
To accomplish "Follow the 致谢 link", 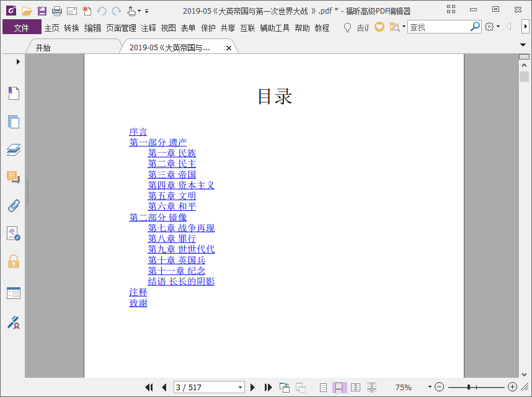I will pos(138,303).
